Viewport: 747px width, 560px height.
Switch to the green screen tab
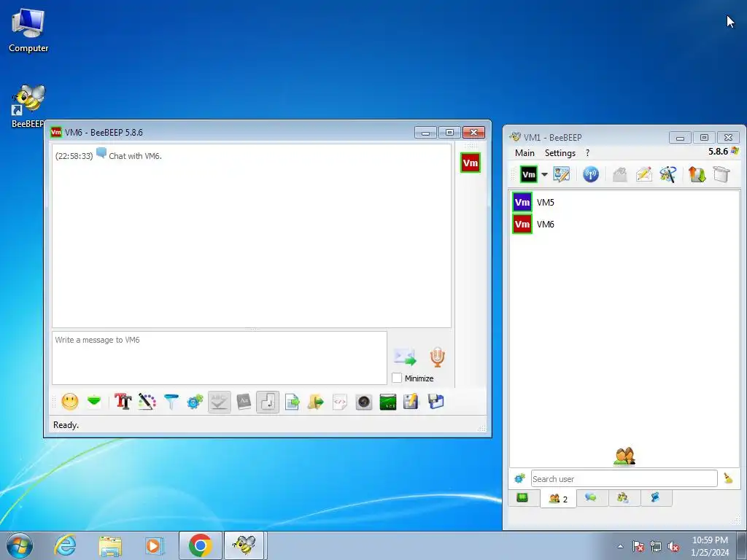coord(522,498)
